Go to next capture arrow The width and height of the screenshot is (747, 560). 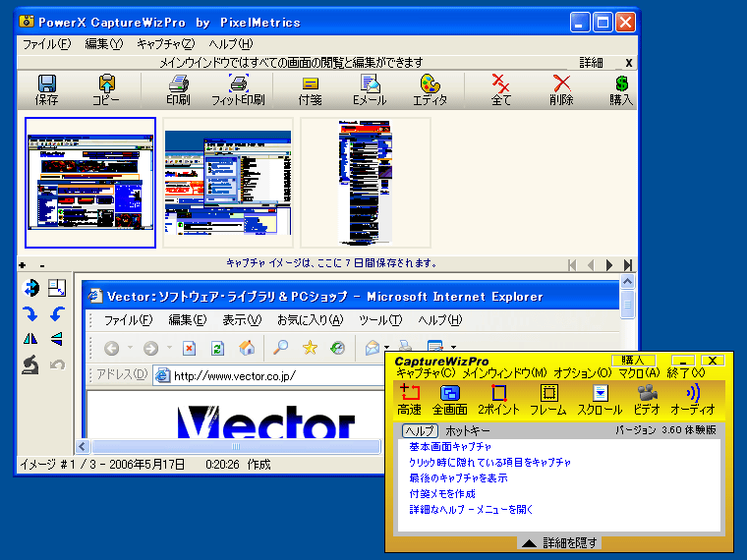click(609, 264)
